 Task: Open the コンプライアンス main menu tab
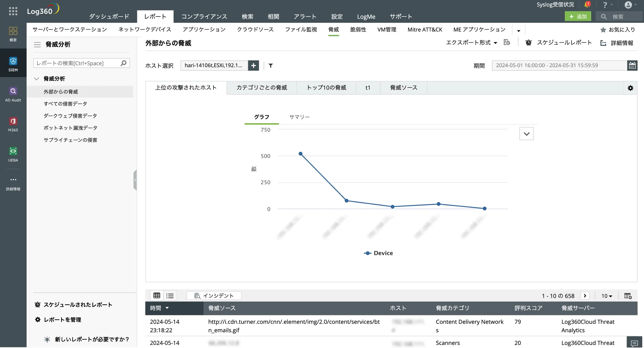coord(204,17)
